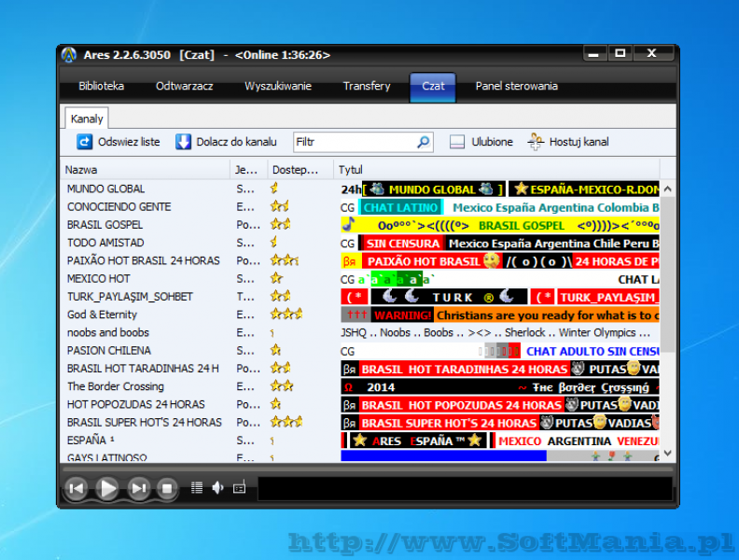The width and height of the screenshot is (739, 560).
Task: Open the playlist icon in the player bar
Action: (197, 488)
